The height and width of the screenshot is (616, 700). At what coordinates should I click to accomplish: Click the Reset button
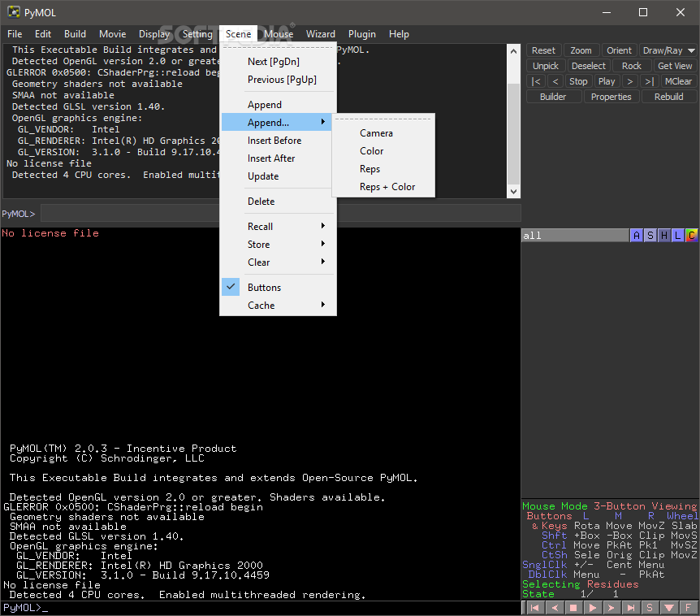tap(544, 50)
